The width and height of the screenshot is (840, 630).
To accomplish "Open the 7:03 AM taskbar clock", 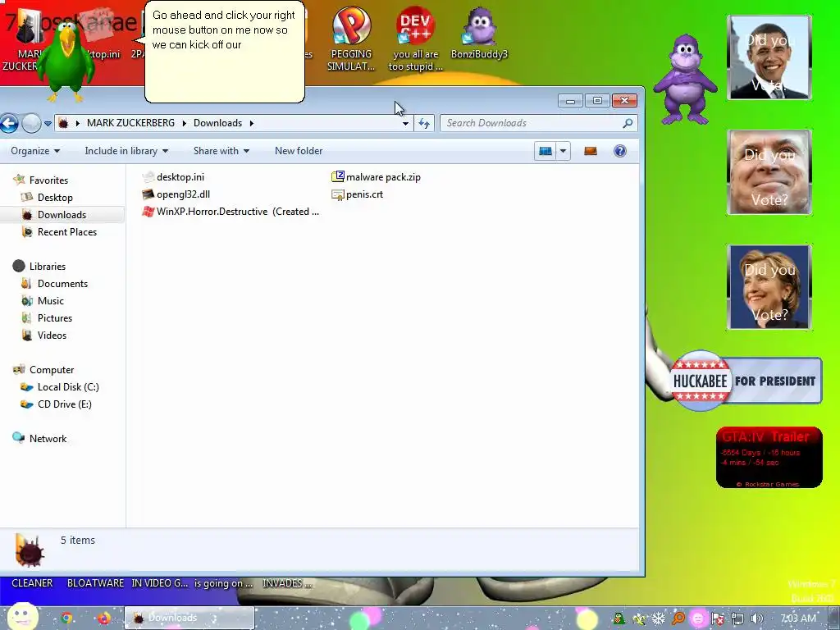I will [x=797, y=619].
